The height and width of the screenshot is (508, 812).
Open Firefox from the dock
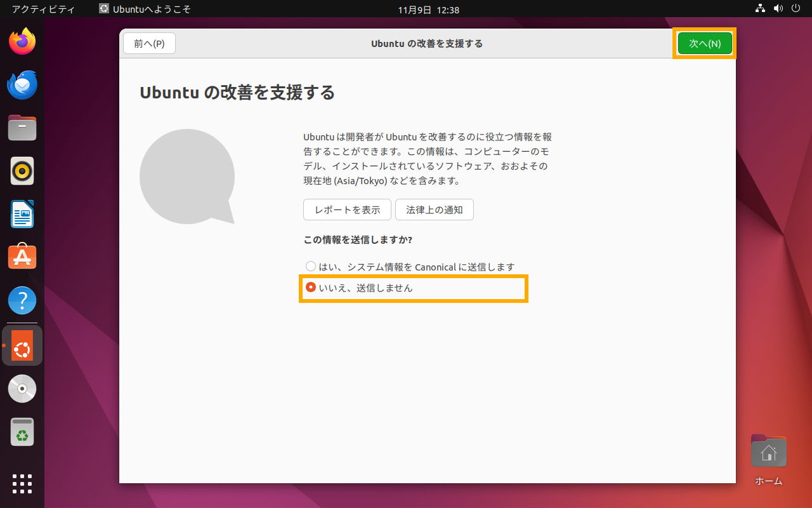click(22, 41)
